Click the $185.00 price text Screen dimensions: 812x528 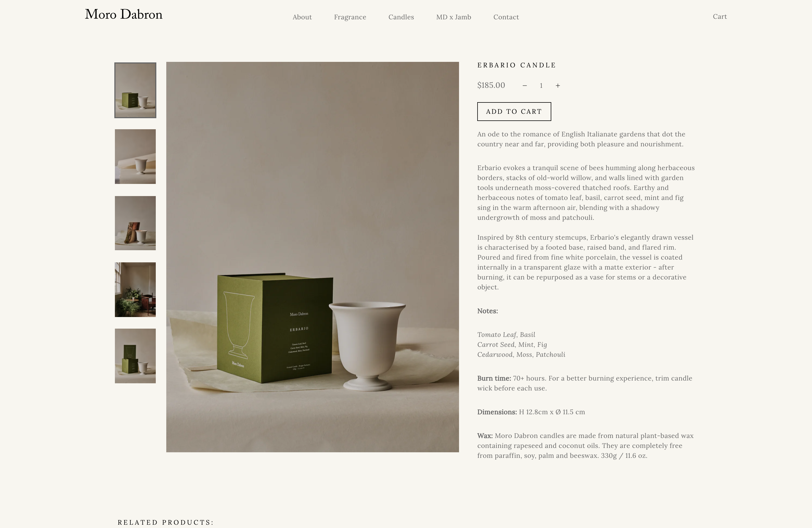click(x=491, y=85)
